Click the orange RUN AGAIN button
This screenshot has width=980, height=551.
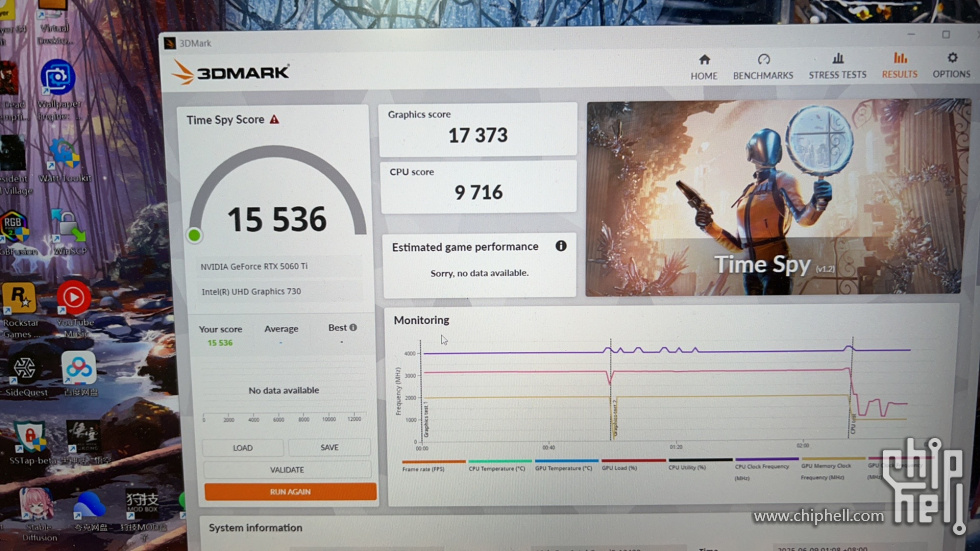point(290,492)
